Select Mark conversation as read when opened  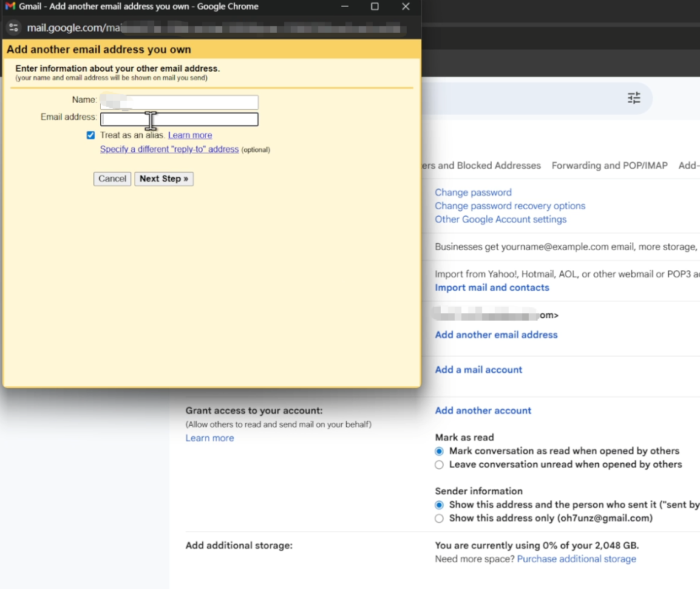click(439, 451)
